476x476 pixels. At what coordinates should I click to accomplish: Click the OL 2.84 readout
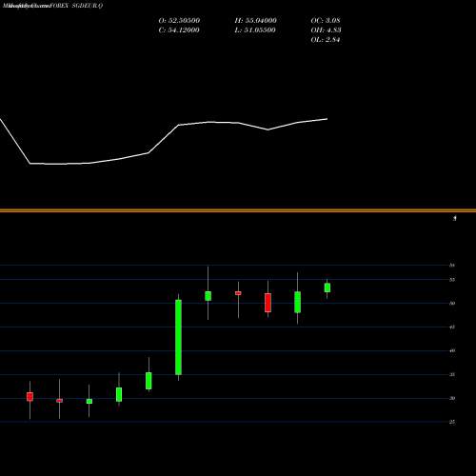(326, 40)
